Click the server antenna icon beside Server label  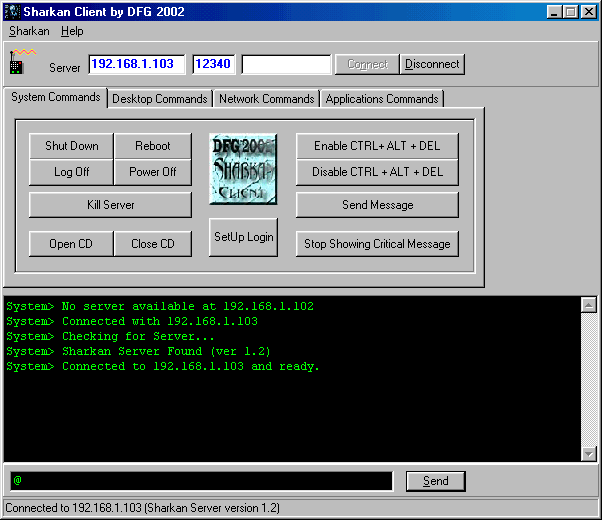[x=19, y=62]
